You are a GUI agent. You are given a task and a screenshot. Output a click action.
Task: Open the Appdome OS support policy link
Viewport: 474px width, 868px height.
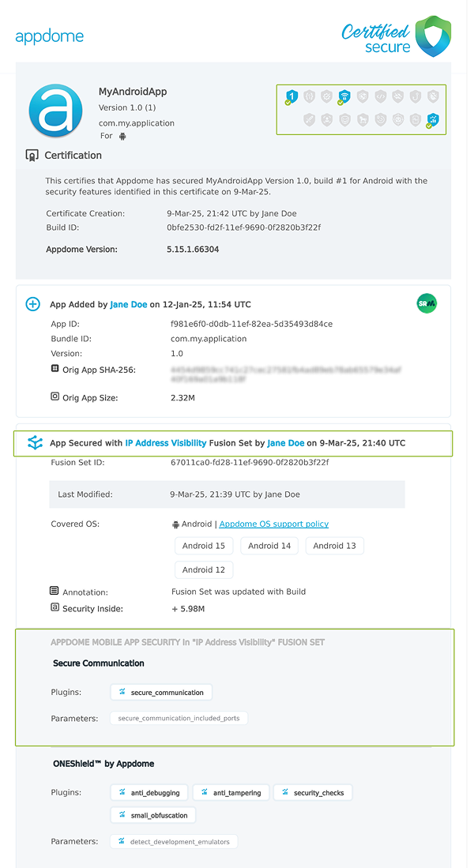coord(273,523)
